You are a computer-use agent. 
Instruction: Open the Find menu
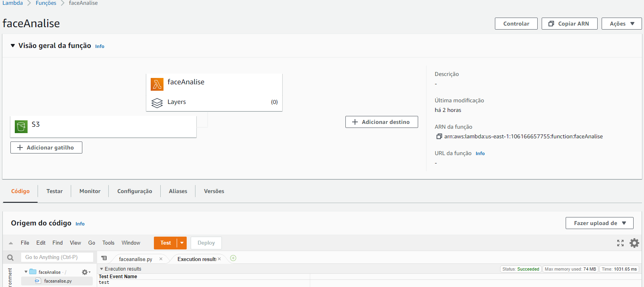[x=58, y=243]
